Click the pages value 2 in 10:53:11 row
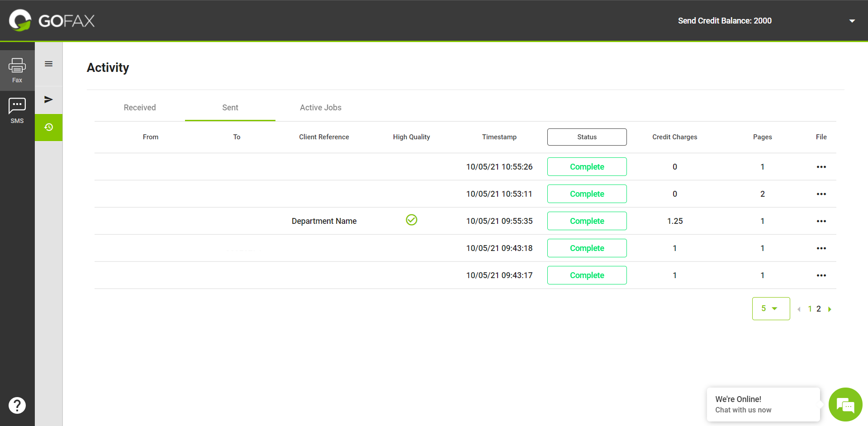The image size is (868, 426). click(763, 194)
